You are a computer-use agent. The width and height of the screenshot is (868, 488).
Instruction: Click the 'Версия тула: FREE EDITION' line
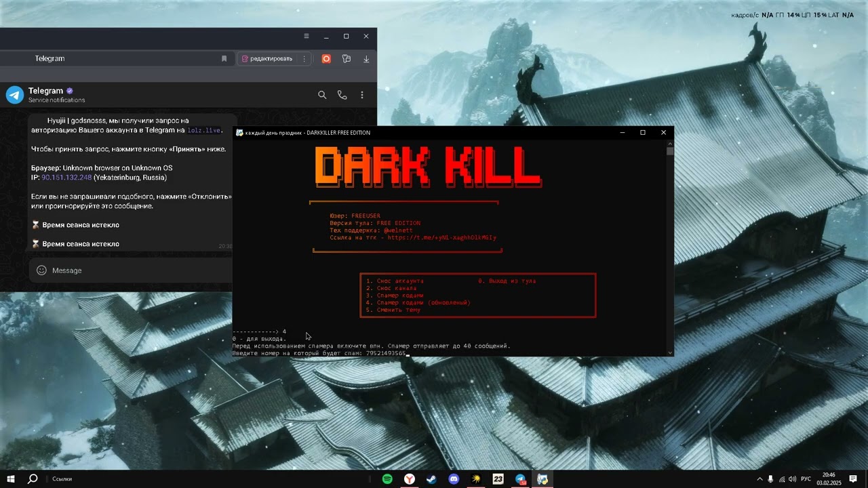coord(375,223)
